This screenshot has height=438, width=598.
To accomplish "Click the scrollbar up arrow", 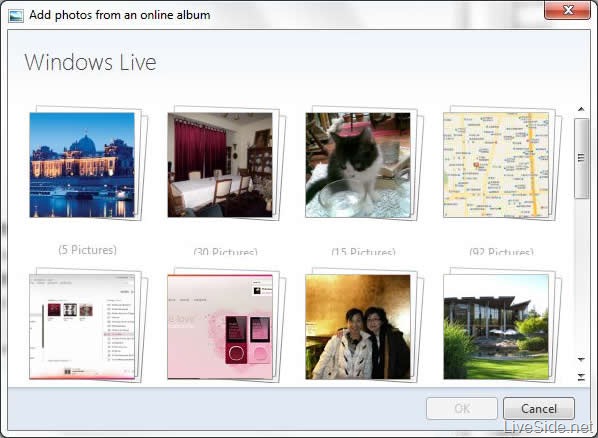I will [x=581, y=109].
